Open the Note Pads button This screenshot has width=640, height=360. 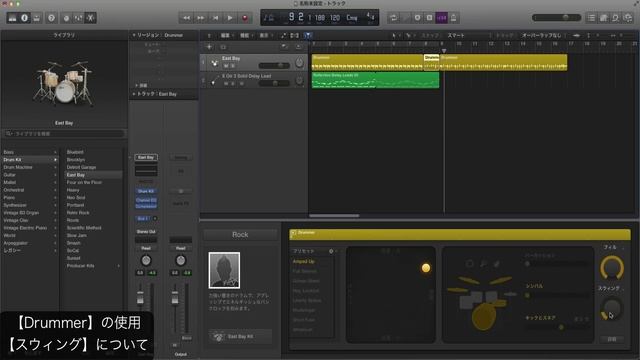603,18
